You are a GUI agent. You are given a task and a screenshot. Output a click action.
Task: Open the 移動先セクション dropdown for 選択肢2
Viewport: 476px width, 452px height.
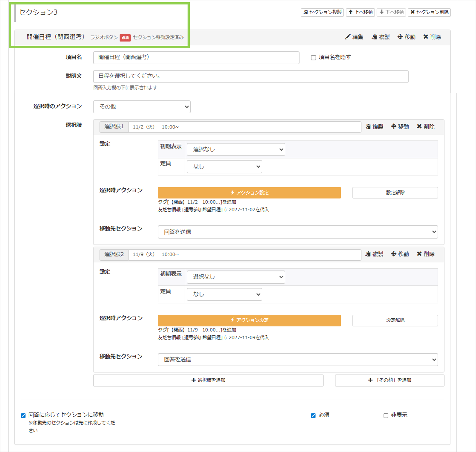[x=298, y=360]
